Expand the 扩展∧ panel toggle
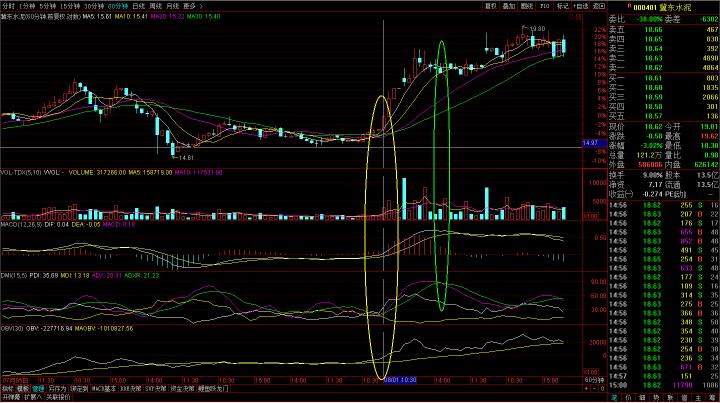720x403 pixels. point(33,397)
